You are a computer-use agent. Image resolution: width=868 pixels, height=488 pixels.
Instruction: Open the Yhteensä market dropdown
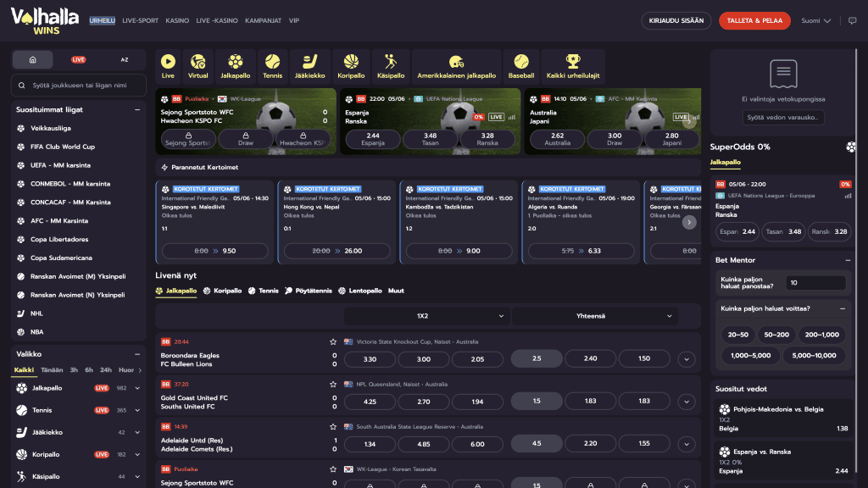pyautogui.click(x=594, y=316)
